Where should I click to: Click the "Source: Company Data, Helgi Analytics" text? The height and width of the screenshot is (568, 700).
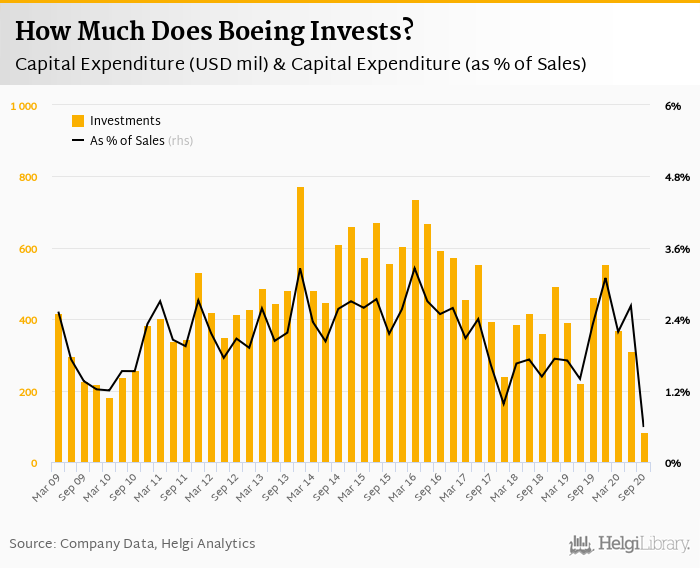[132, 544]
